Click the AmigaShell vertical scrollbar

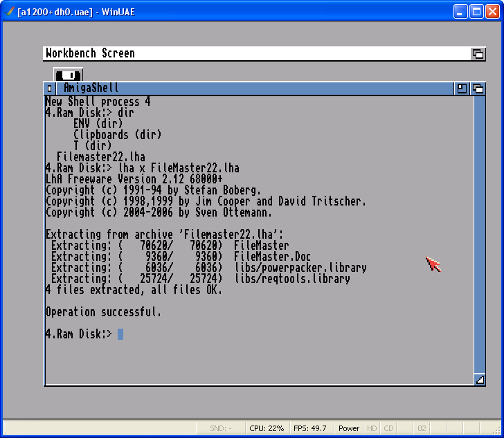point(480,235)
